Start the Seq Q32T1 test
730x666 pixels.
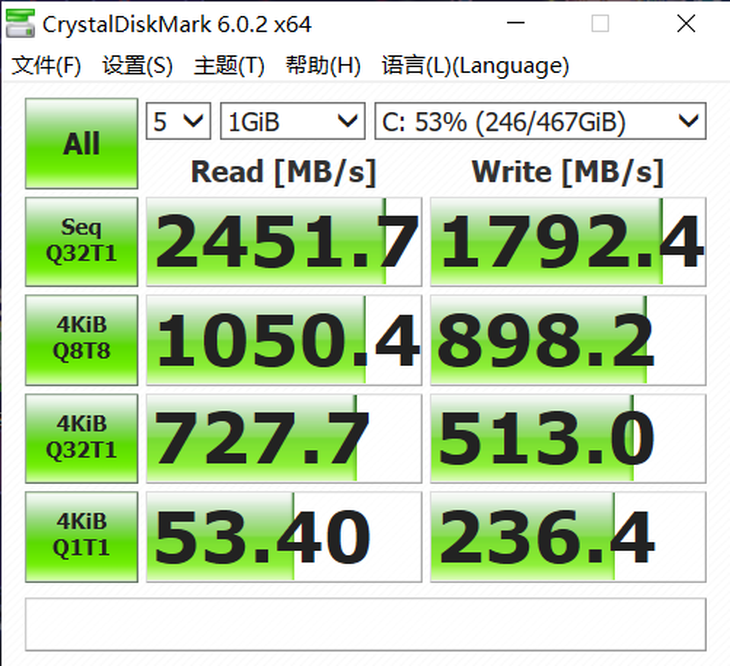(81, 242)
